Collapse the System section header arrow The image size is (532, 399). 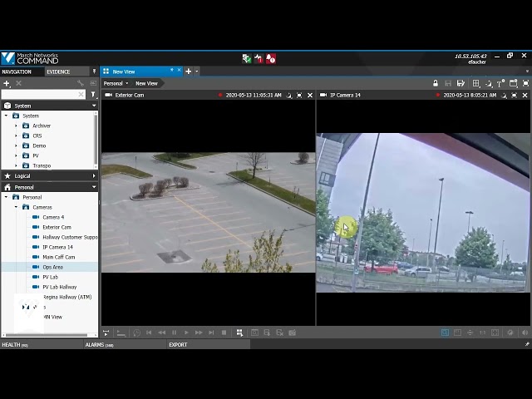[x=94, y=106]
